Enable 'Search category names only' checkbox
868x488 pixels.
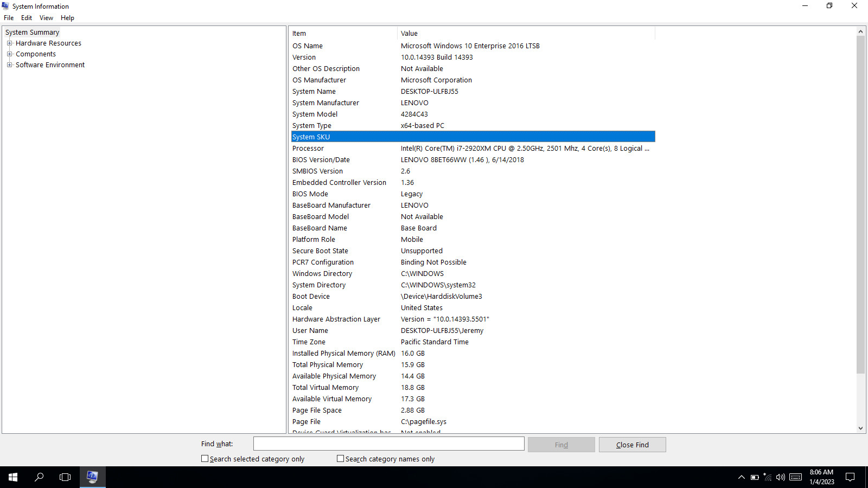[x=340, y=459]
